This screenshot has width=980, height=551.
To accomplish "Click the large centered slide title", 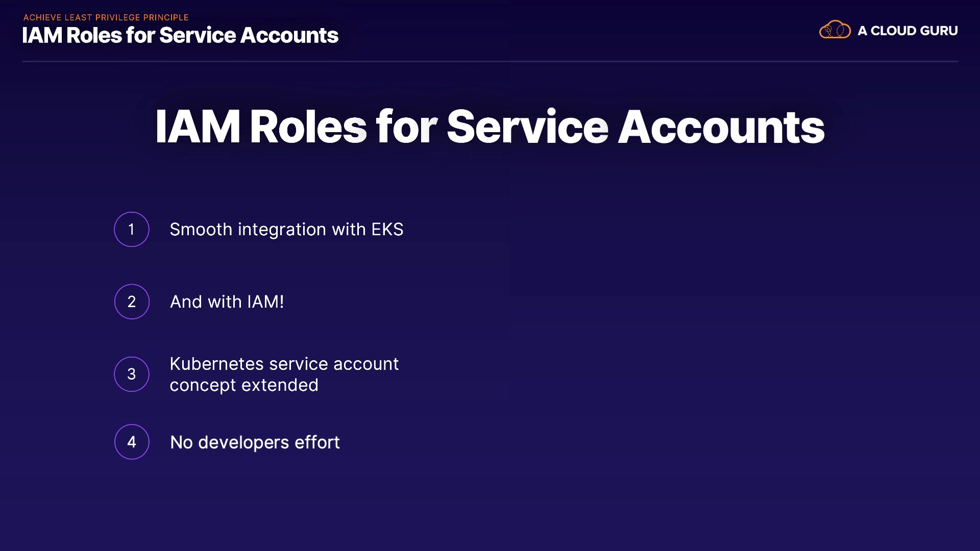I will tap(490, 127).
